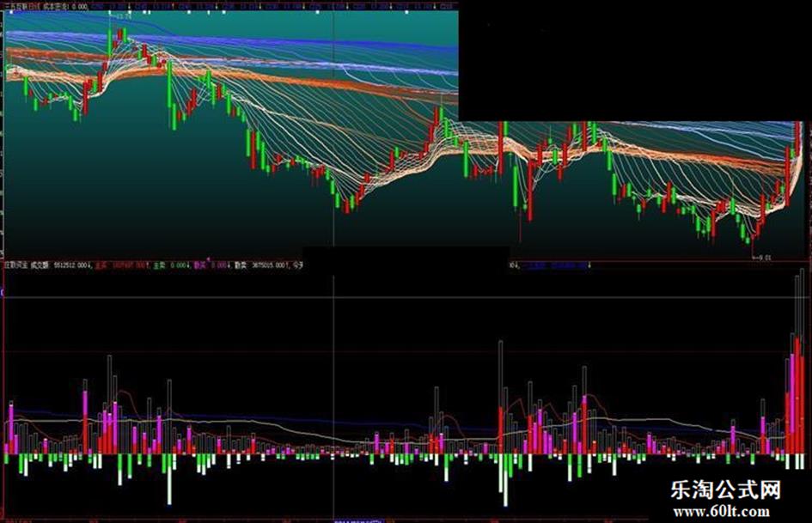812x523 pixels.
Task: Click the last red candlestick at the right edge
Action: [798, 137]
